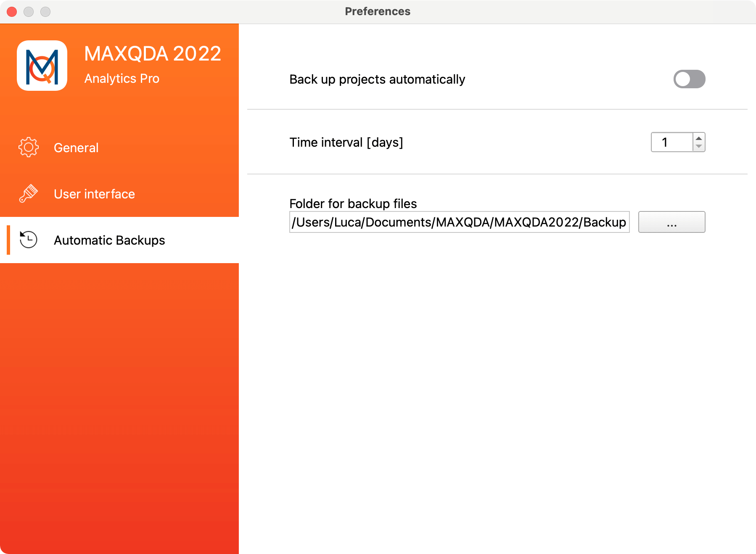Image resolution: width=756 pixels, height=554 pixels.
Task: Browse for backup folder with ... button
Action: tap(671, 222)
